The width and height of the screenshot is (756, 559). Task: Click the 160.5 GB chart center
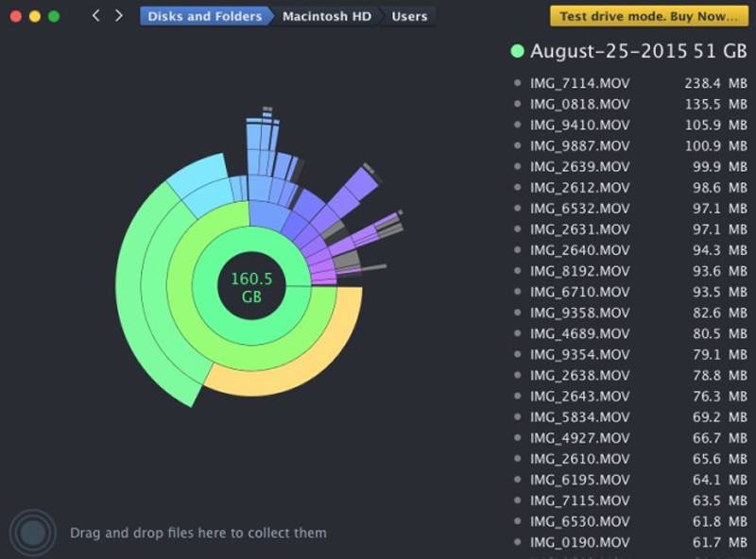[251, 287]
